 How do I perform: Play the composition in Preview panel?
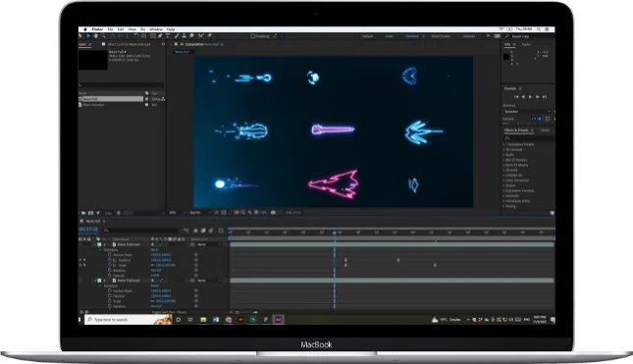530,97
